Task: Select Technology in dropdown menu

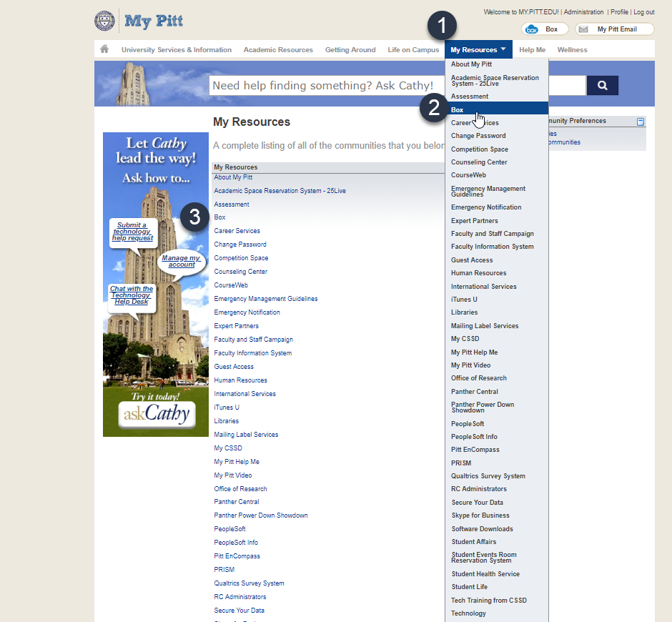Action: pos(468,613)
